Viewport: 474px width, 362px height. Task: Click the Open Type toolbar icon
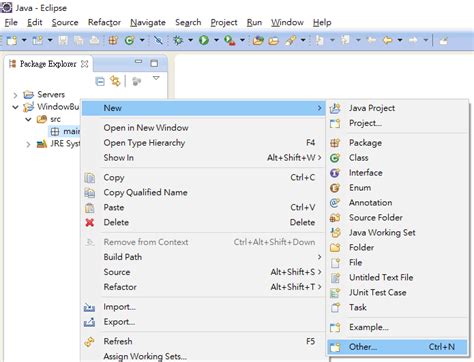[258, 41]
